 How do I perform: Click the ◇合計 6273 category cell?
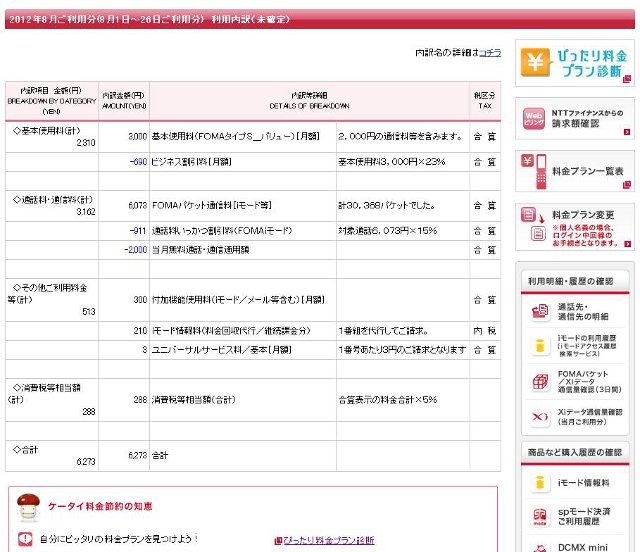point(52,456)
